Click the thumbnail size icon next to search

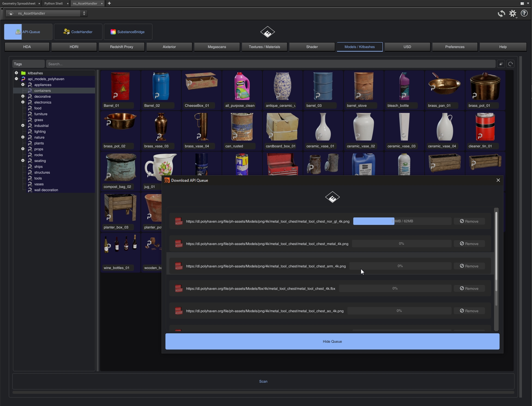click(x=501, y=64)
